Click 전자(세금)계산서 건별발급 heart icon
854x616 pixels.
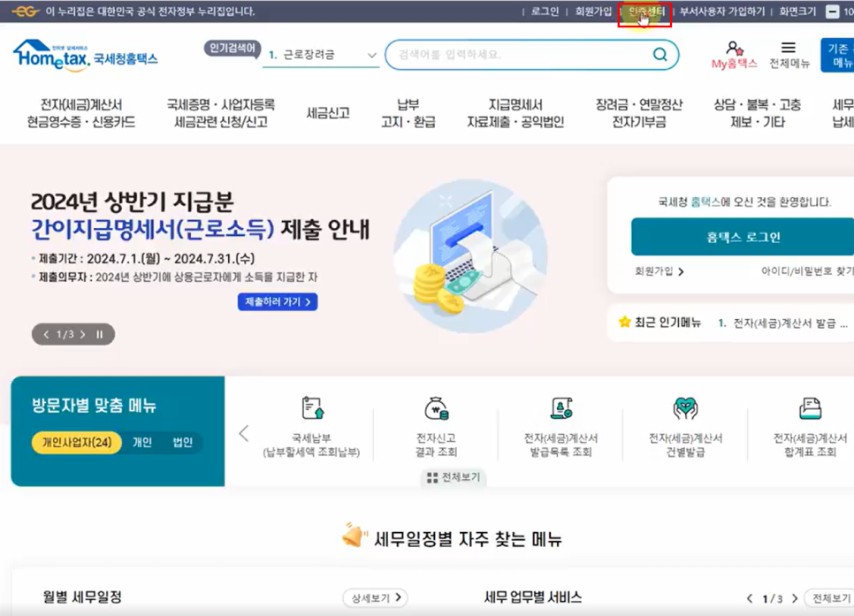click(685, 408)
